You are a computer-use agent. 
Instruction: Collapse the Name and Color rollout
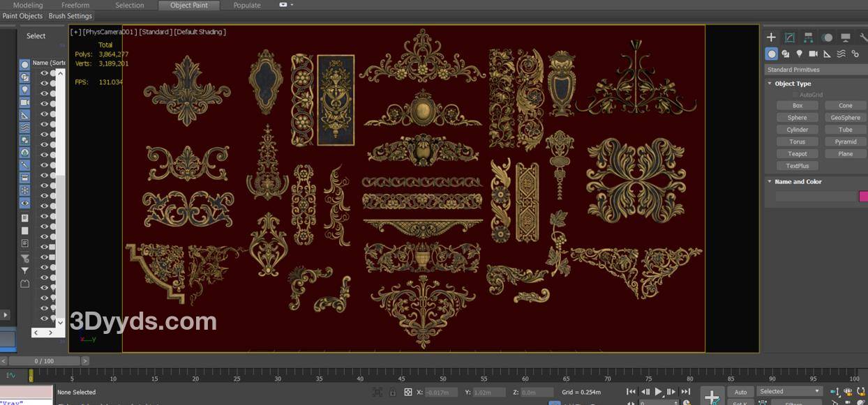(x=798, y=182)
